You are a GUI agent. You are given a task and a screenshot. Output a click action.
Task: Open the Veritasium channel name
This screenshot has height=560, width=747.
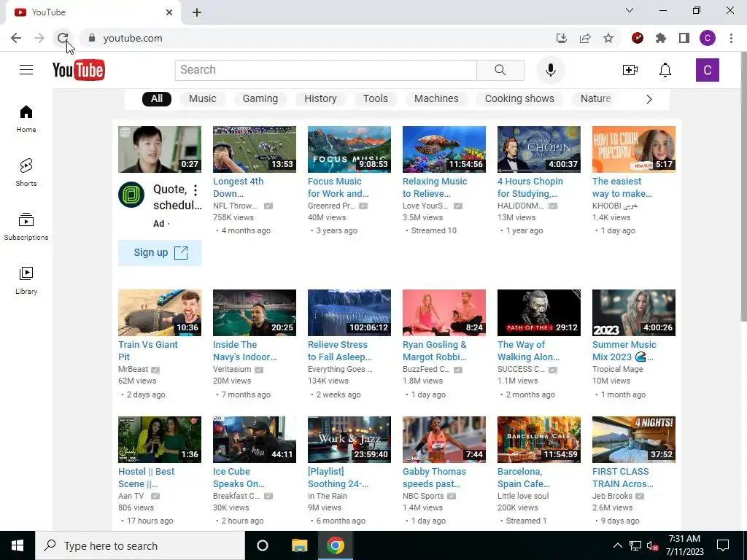(232, 369)
